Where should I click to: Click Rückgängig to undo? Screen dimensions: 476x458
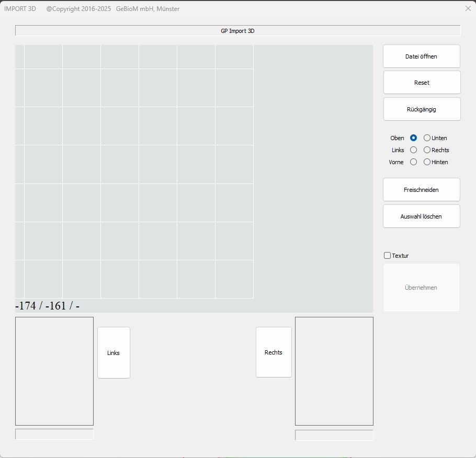point(421,109)
